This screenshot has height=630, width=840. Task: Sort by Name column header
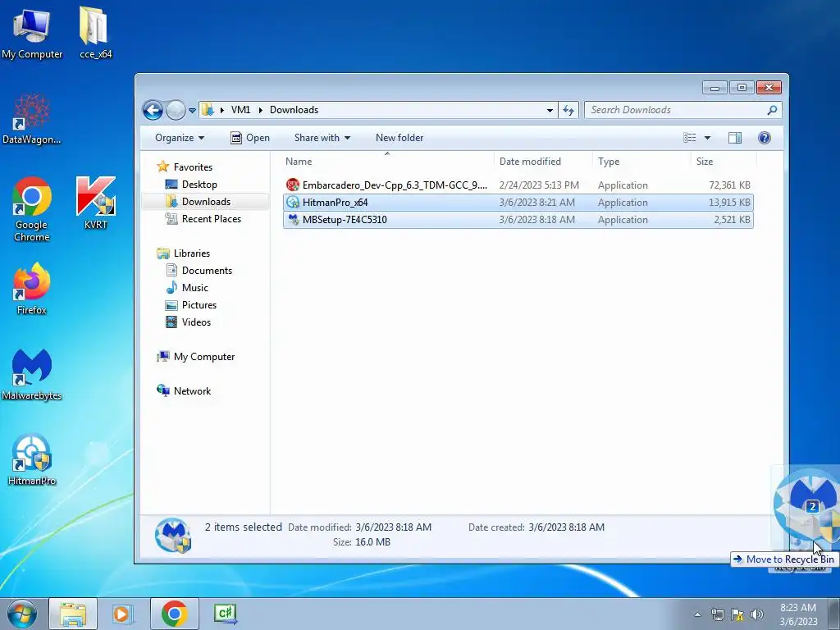387,162
